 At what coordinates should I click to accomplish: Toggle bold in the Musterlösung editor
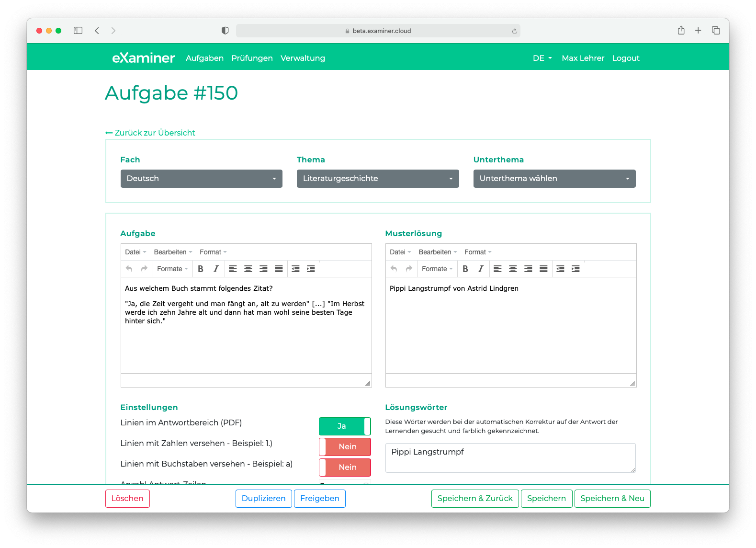(x=465, y=269)
